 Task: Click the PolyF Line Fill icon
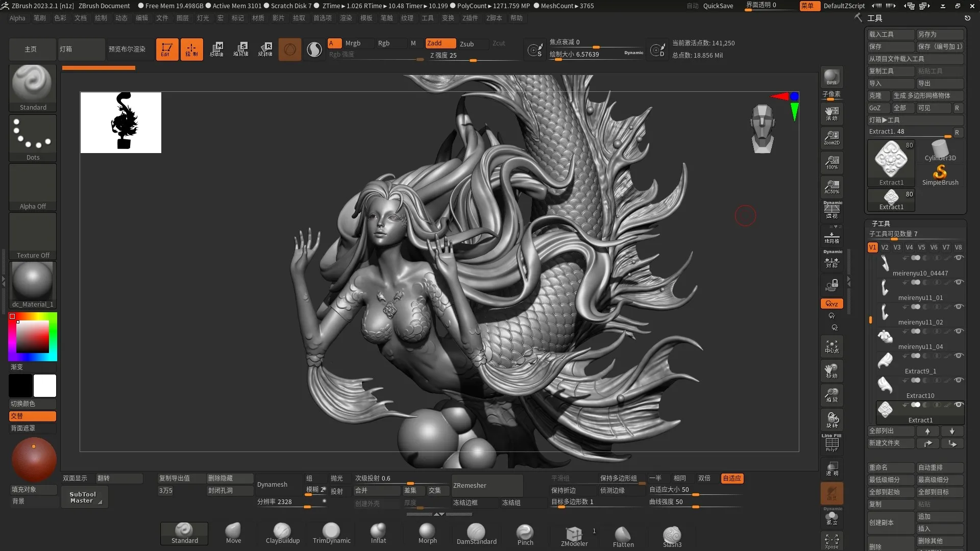[831, 443]
